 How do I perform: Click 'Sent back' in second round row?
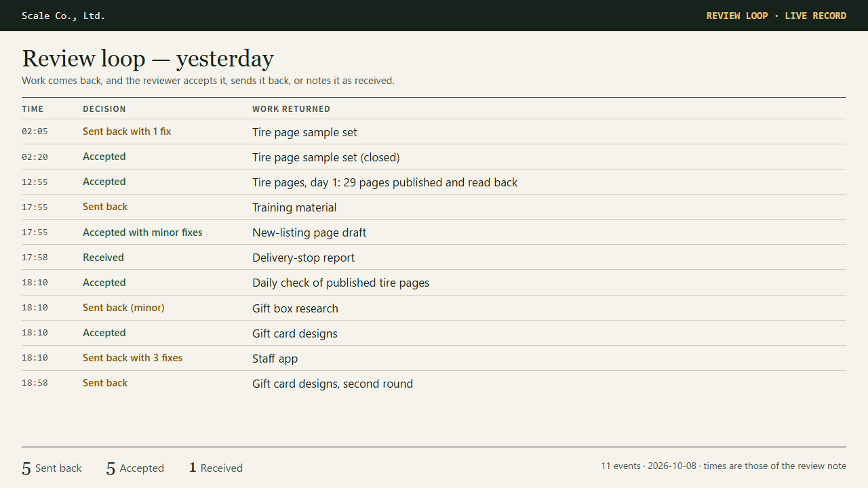click(105, 382)
